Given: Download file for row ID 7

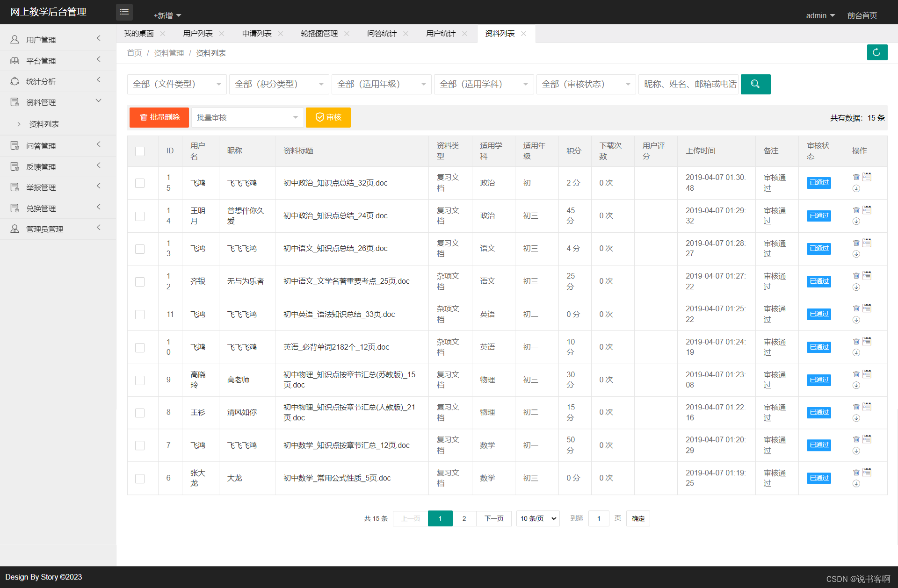Looking at the screenshot, I should click(x=856, y=451).
